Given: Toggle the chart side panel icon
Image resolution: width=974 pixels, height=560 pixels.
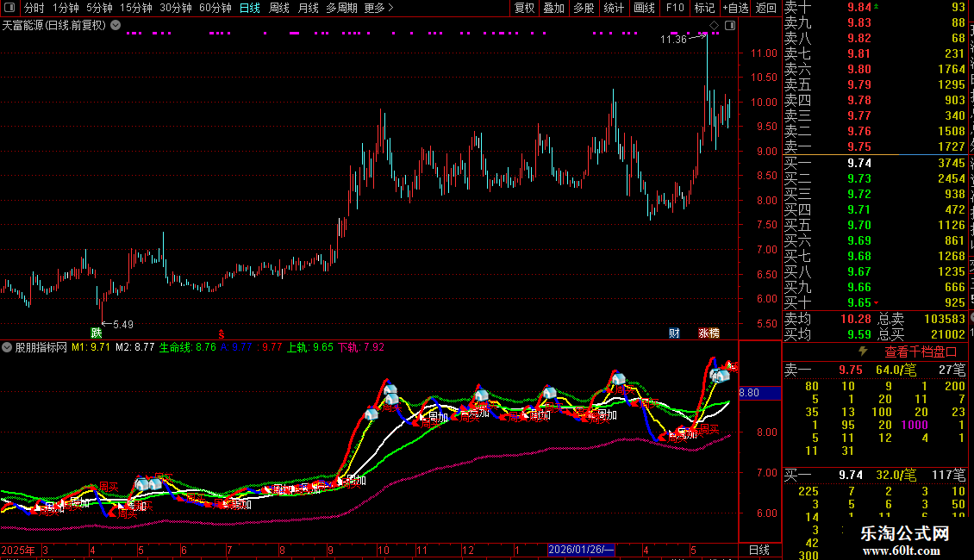Looking at the screenshot, I should [x=731, y=26].
